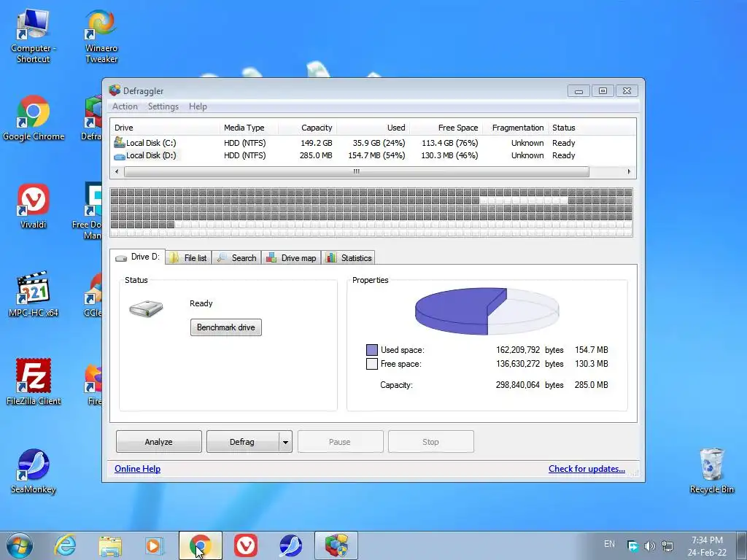This screenshot has width=747, height=560.
Task: Click the Analyze button
Action: pyautogui.click(x=158, y=442)
